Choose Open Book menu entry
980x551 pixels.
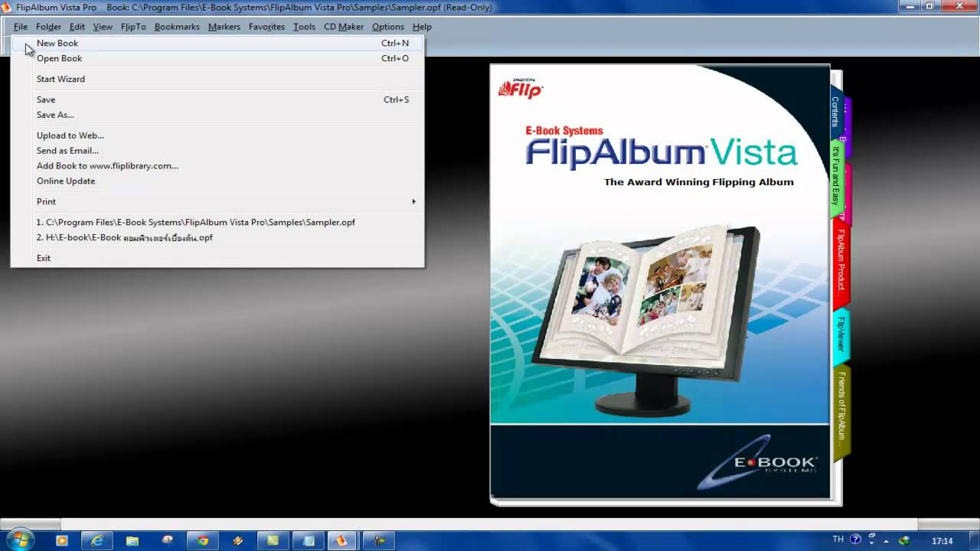(217, 59)
